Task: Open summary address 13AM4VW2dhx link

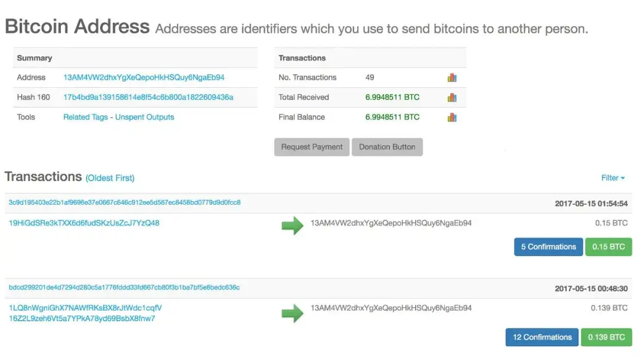Action: tap(144, 78)
